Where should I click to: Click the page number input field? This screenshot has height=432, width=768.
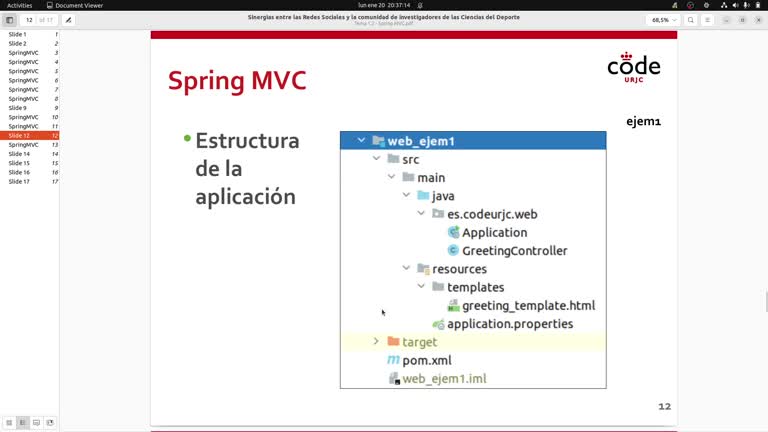point(29,20)
